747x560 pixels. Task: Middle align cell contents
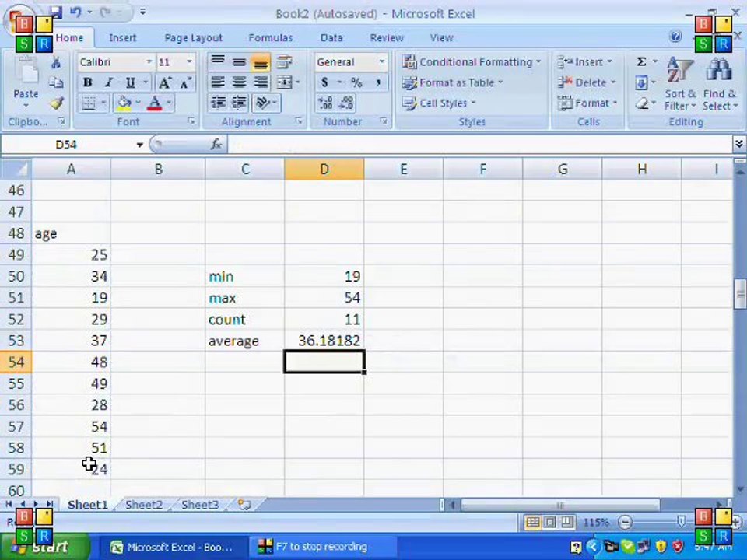coord(239,61)
